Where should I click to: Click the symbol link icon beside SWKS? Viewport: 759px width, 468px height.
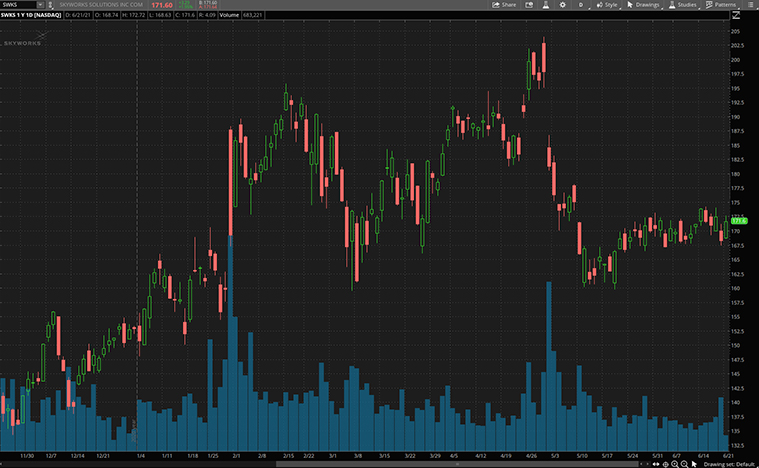48,5
